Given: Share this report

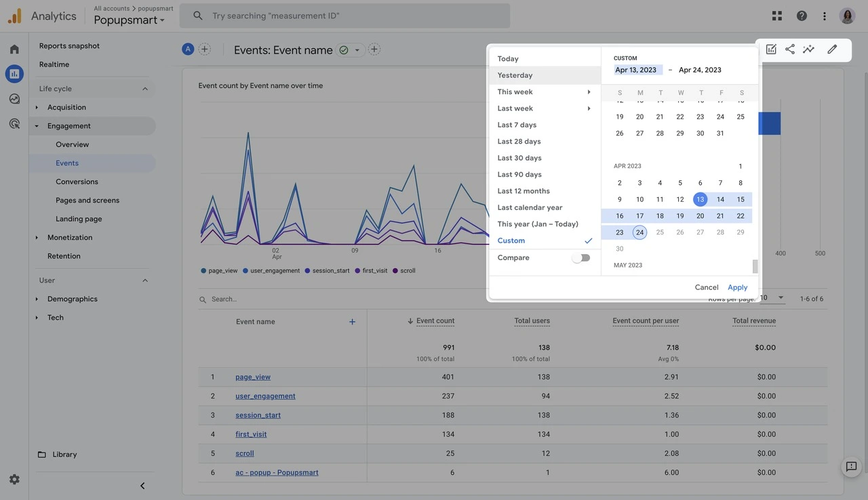Looking at the screenshot, I should (x=790, y=49).
